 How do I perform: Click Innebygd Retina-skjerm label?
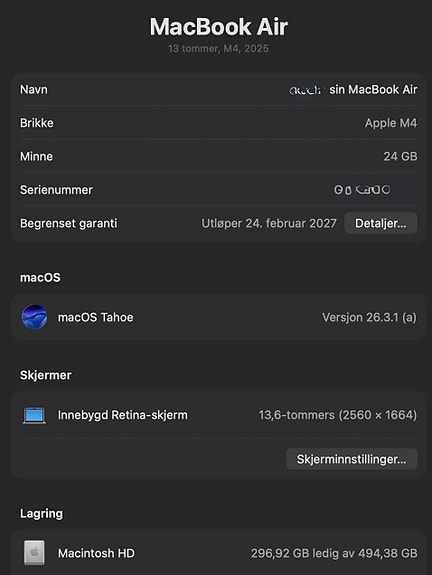tap(122, 415)
